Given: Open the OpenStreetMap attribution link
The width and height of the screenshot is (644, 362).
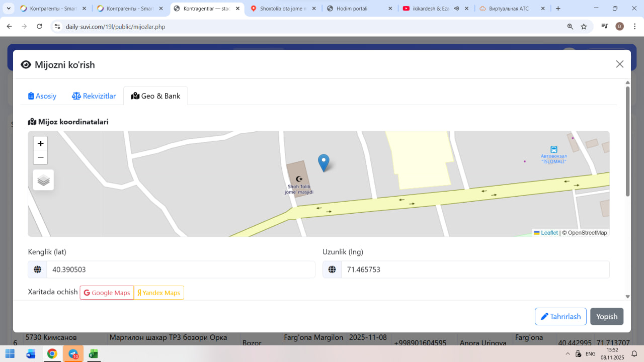Looking at the screenshot, I should point(587,233).
